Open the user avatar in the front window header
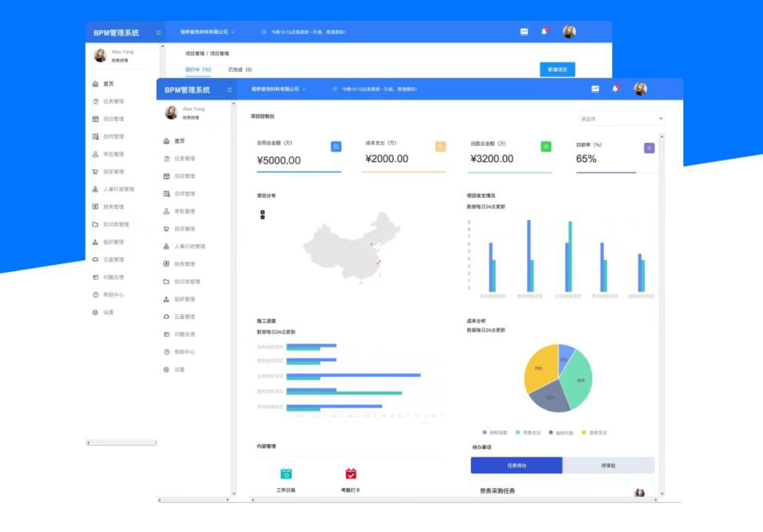 point(641,89)
